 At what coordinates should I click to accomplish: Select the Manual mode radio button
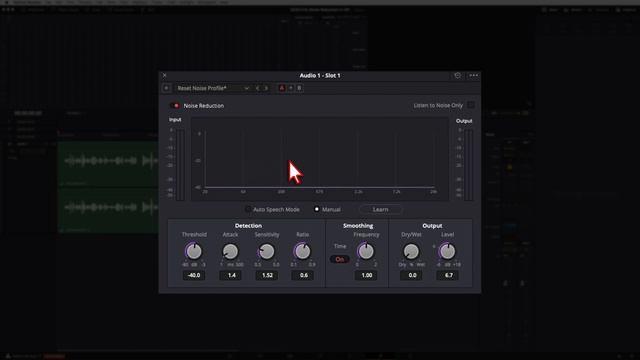[x=316, y=209]
